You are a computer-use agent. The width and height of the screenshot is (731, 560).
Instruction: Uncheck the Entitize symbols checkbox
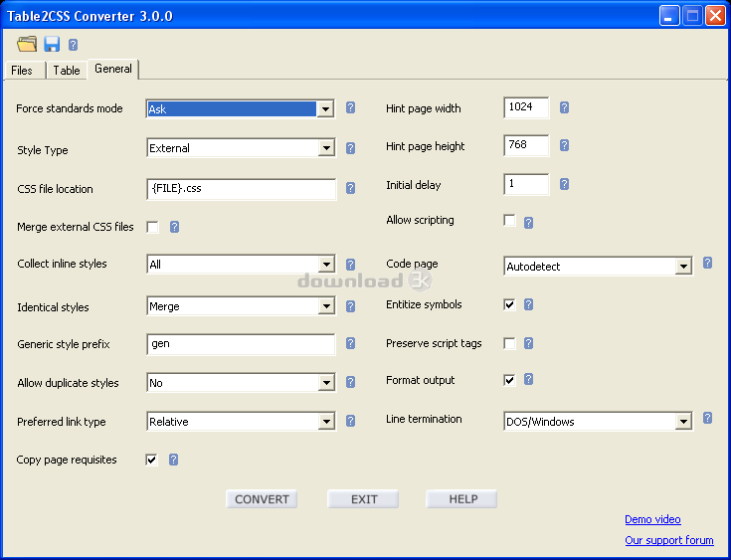(510, 304)
